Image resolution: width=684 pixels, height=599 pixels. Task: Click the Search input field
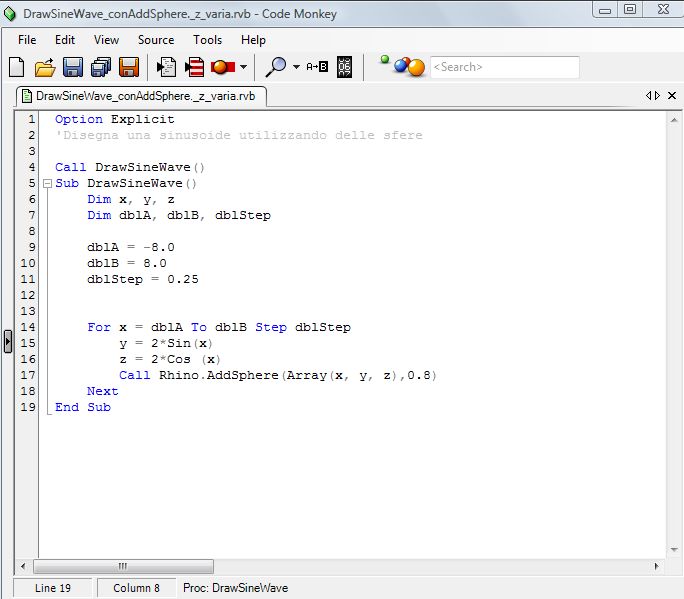505,67
